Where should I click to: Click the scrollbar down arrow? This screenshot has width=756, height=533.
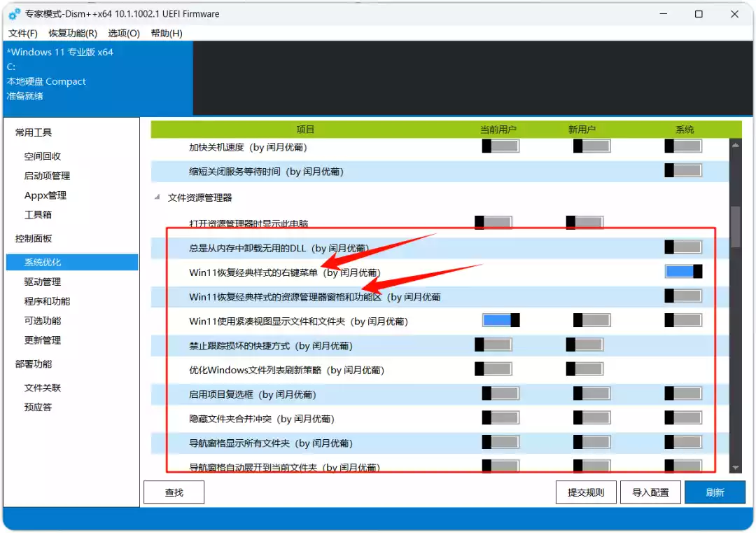(x=735, y=467)
